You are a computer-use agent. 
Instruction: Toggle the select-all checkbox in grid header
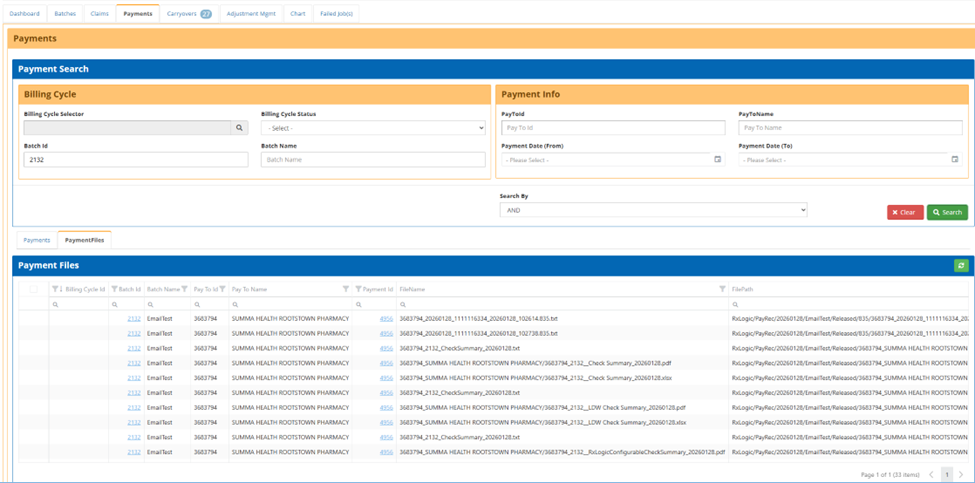tap(34, 289)
